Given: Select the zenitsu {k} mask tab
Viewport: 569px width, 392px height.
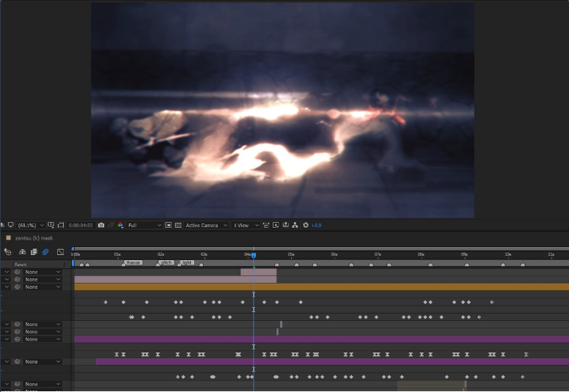Looking at the screenshot, I should tap(34, 238).
